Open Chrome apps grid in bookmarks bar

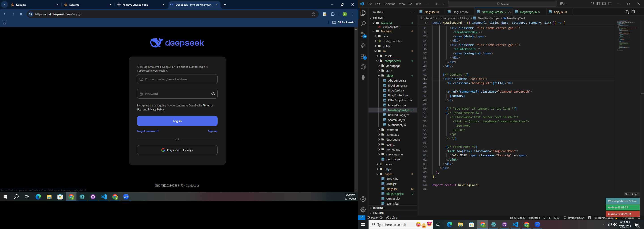[x=4, y=23]
